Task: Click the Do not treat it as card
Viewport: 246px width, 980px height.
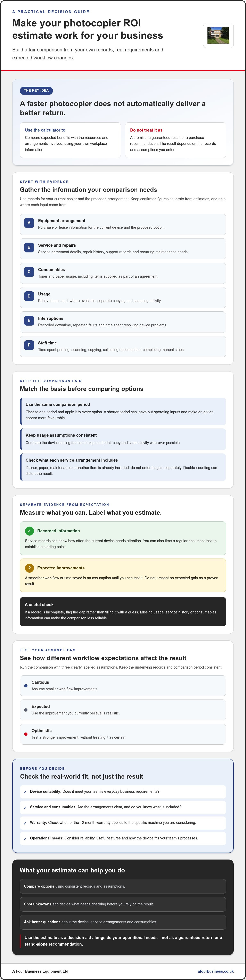Action: tap(175, 140)
